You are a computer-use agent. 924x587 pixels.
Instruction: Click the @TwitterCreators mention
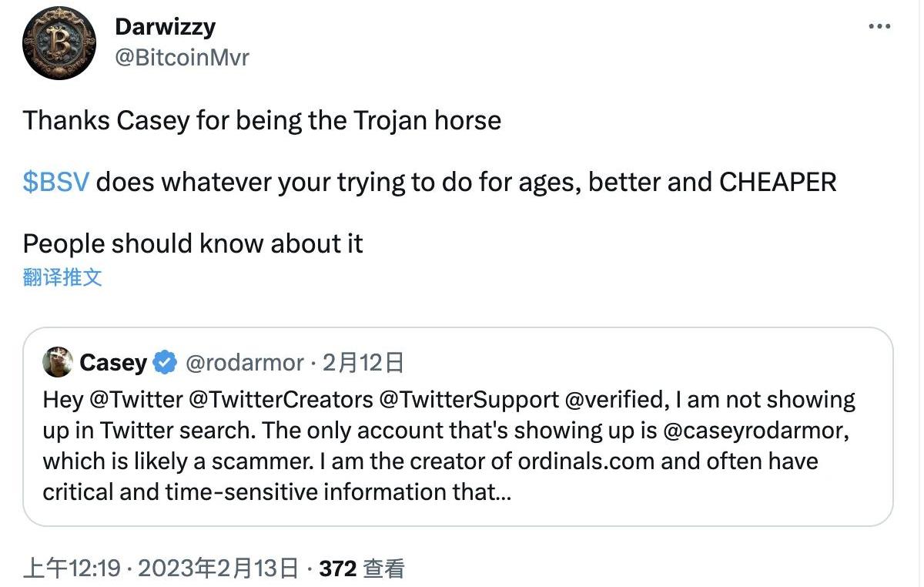pyautogui.click(x=280, y=400)
